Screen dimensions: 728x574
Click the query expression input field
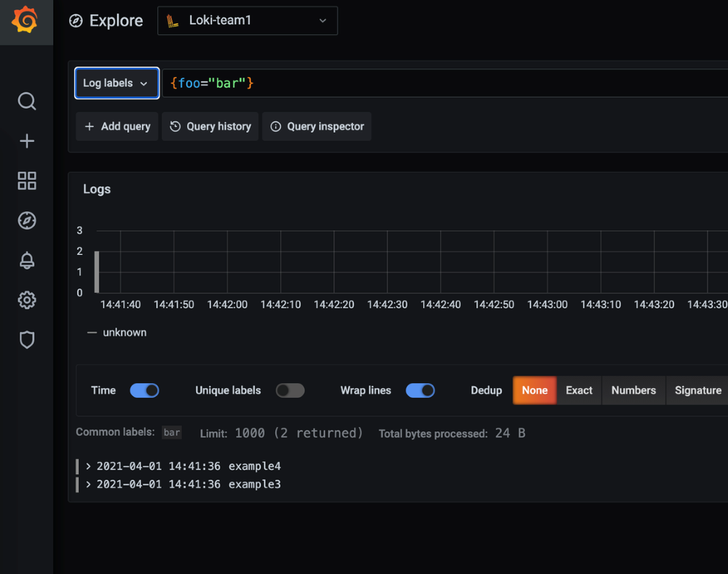(364, 83)
